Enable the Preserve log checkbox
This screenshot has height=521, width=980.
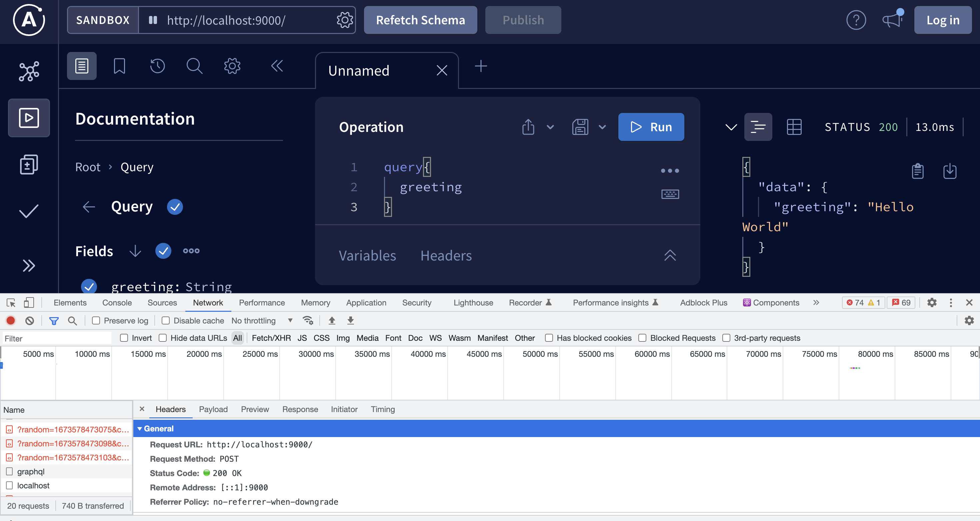point(96,320)
